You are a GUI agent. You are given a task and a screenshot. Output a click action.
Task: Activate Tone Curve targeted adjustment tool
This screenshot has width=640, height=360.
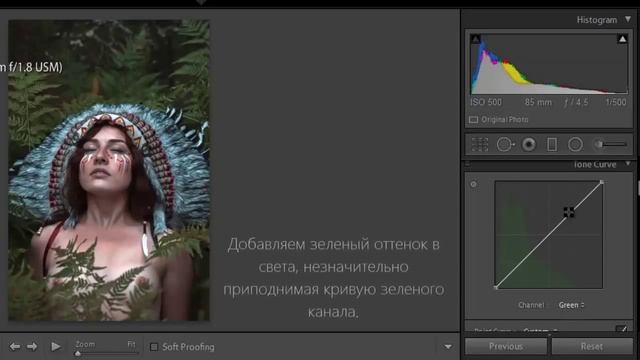click(473, 184)
